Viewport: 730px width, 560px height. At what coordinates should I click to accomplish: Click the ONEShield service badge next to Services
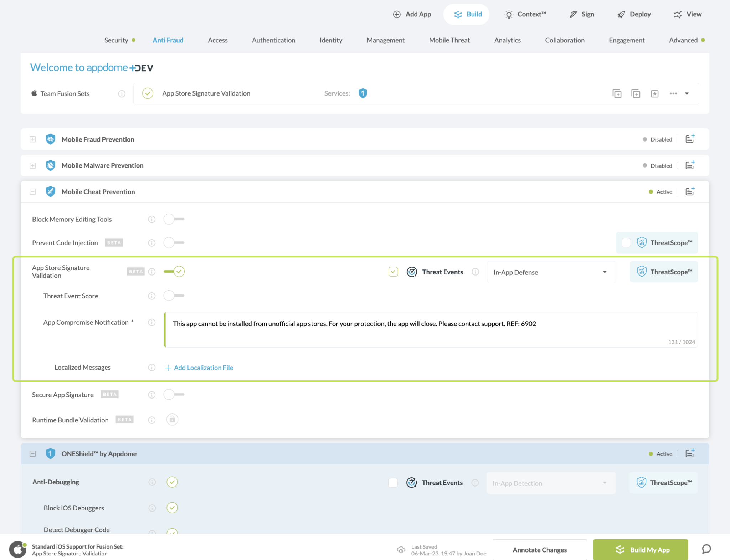coord(363,93)
